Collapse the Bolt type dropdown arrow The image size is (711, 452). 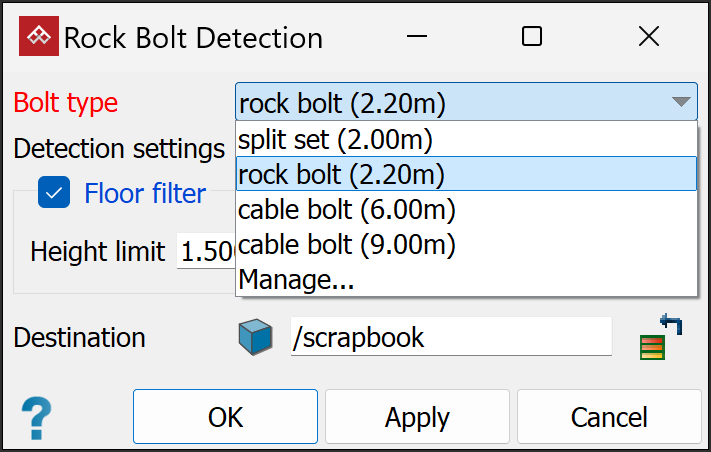pos(680,102)
